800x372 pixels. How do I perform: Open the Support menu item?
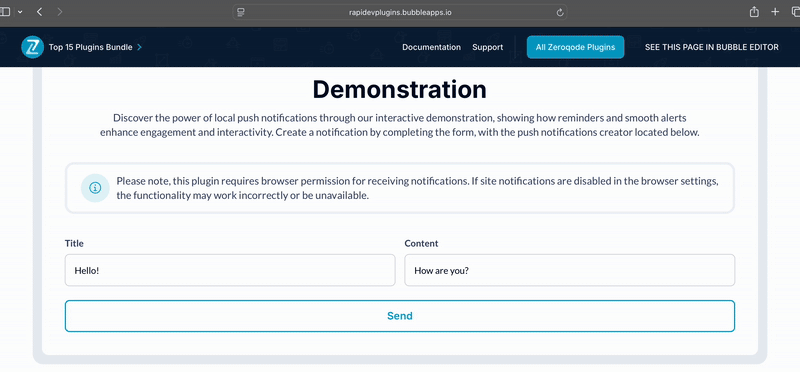point(487,47)
